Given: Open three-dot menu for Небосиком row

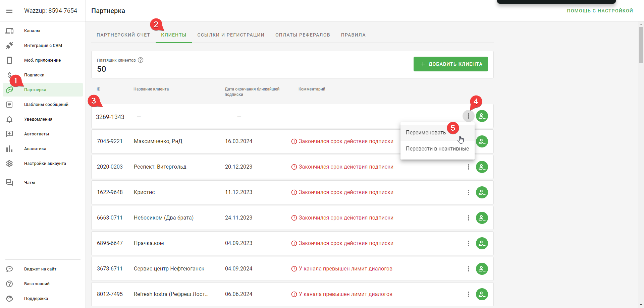Looking at the screenshot, I should click(469, 218).
